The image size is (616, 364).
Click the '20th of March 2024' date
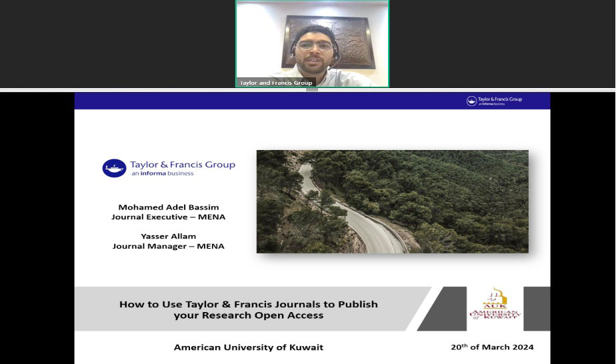[492, 347]
